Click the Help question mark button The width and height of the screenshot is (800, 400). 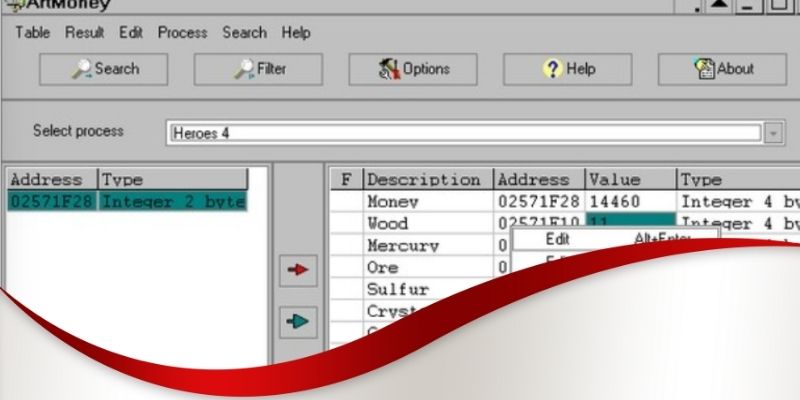[567, 69]
